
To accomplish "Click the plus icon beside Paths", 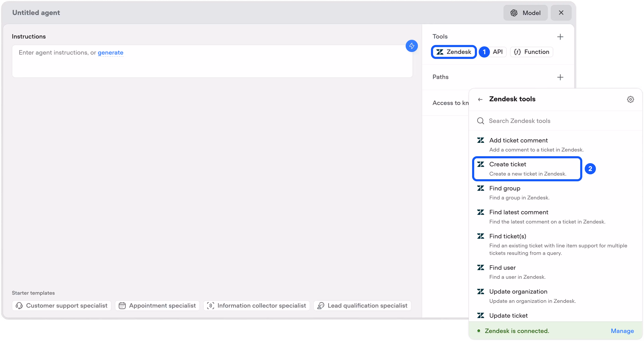I will [560, 77].
